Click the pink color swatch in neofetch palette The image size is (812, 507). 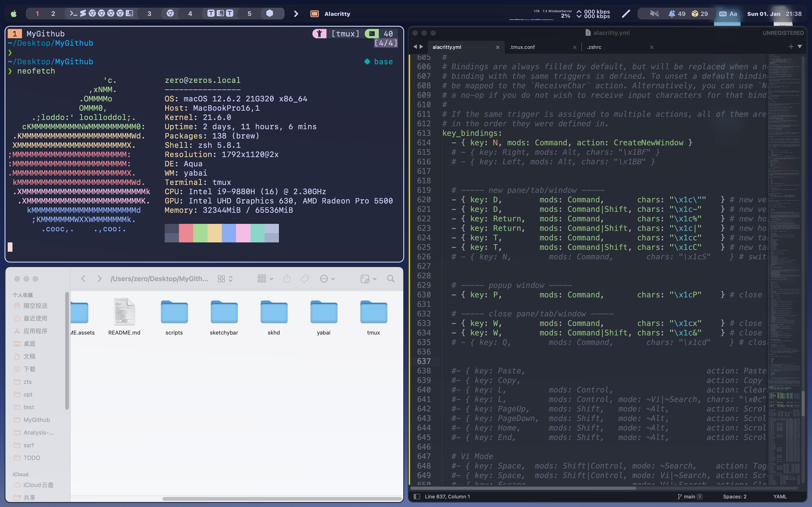click(243, 233)
